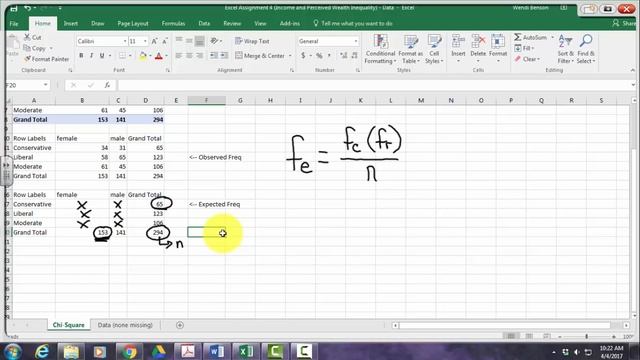Switch to the View ribbon tab
Viewport: 640px width, 360px height.
click(x=260, y=24)
